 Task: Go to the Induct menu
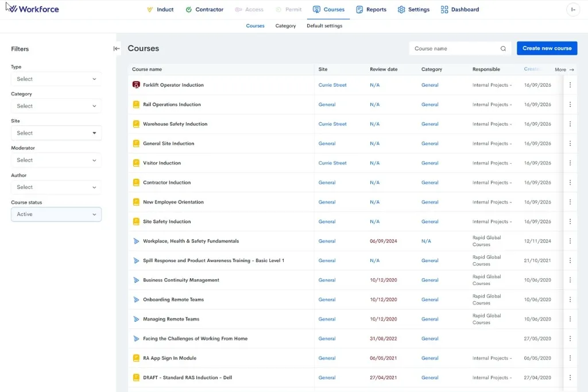coord(160,9)
